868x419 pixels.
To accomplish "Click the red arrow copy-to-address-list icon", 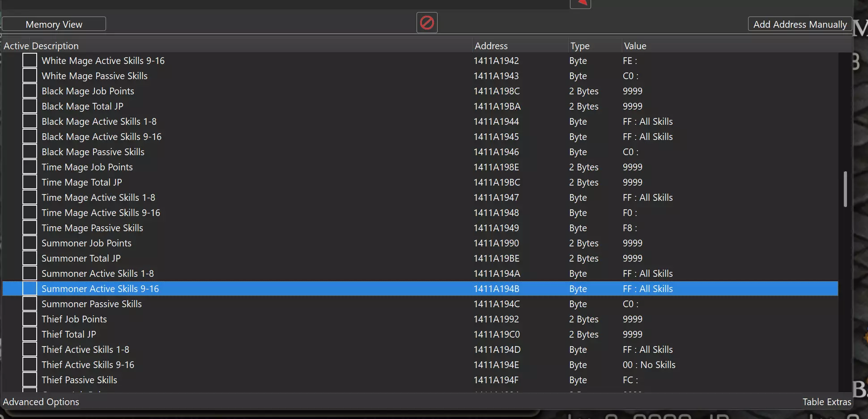I will coord(580,4).
